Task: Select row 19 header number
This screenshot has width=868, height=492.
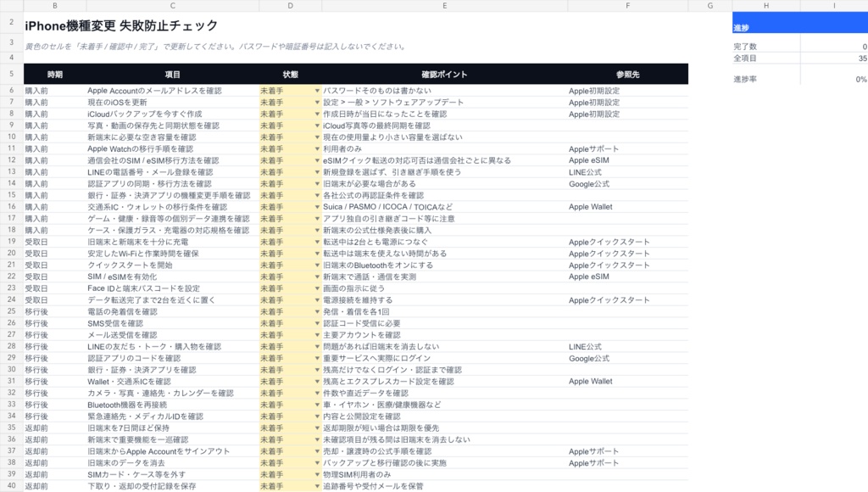Action: pos(12,242)
